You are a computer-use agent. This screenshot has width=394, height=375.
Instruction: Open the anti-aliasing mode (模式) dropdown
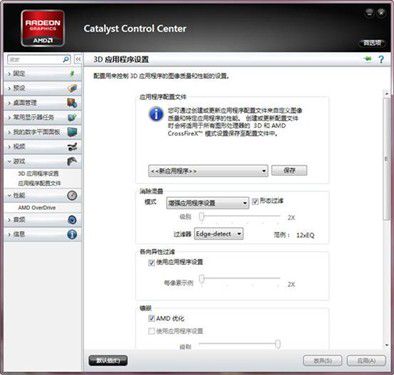click(208, 203)
